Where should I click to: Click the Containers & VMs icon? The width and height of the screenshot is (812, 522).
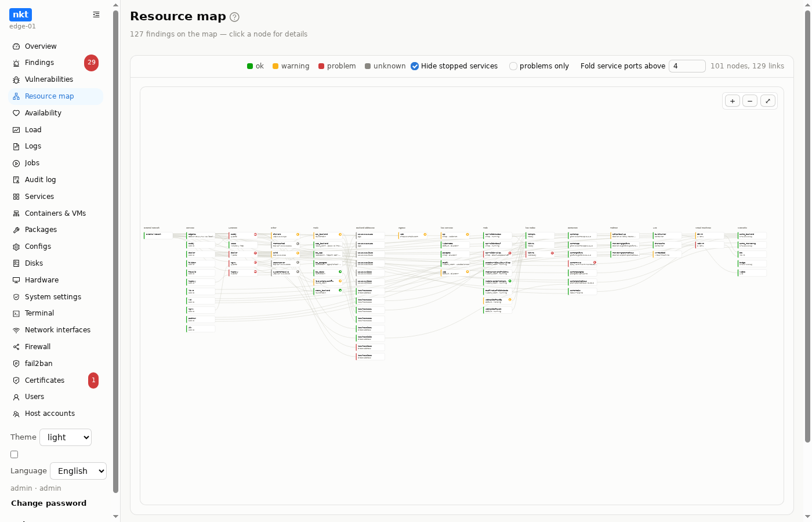(x=16, y=213)
